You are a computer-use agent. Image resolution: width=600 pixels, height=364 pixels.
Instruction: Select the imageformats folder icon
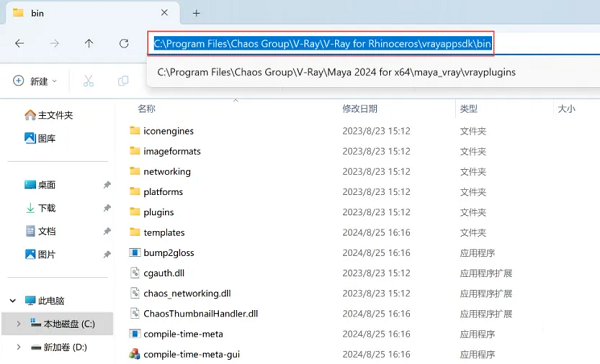[x=135, y=151]
